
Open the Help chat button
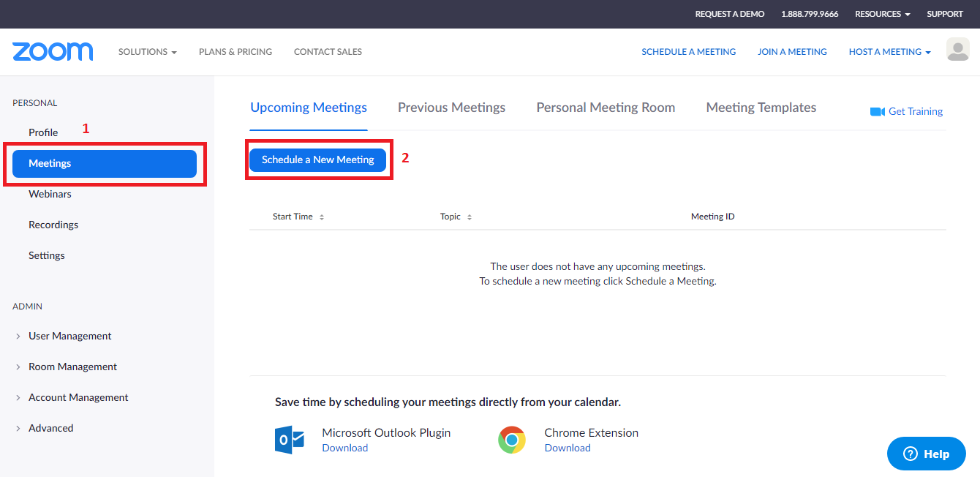pyautogui.click(x=927, y=454)
